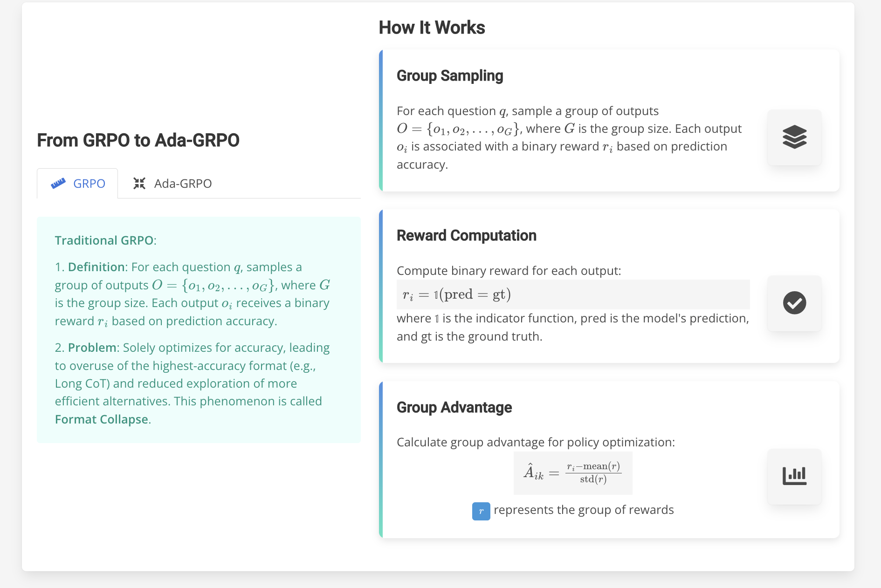Click the blue-green gradient bar on Group Sampling card
881x588 pixels.
[382, 120]
